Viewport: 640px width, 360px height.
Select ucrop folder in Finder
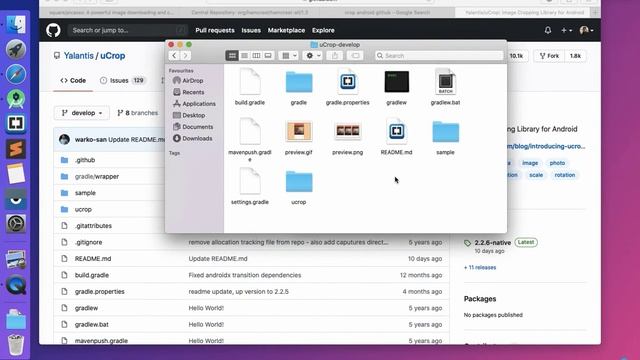point(299,186)
